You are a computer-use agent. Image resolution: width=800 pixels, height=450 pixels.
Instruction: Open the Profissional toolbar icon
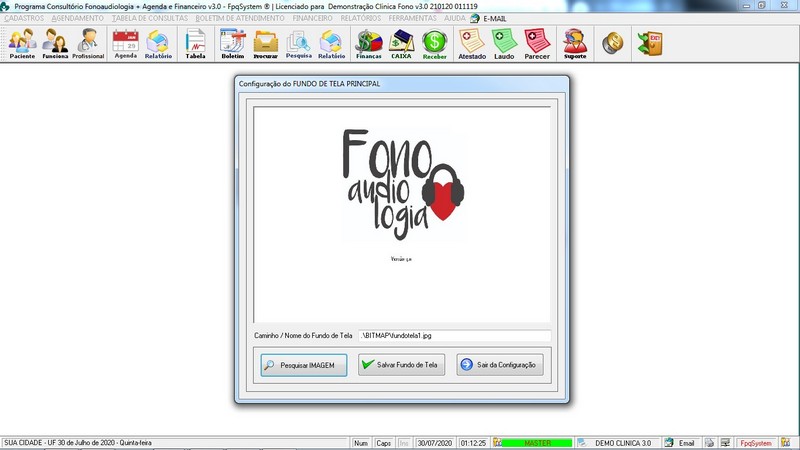[88, 44]
